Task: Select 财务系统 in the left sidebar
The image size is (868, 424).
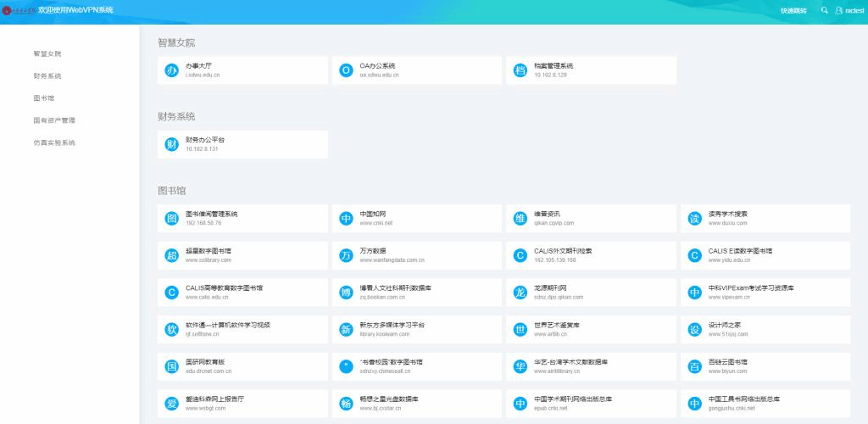Action: (x=47, y=75)
